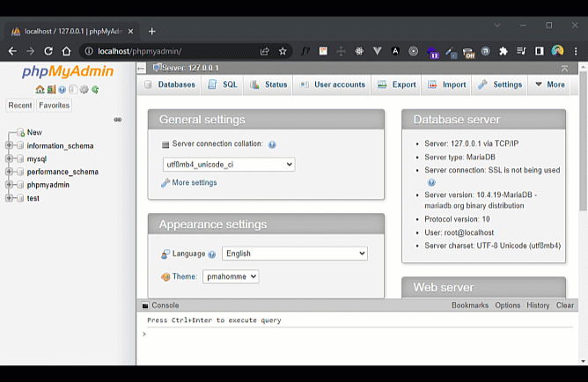This screenshot has width=588, height=382.
Task: Open the Chrome extensions puzzle icon
Action: point(503,51)
